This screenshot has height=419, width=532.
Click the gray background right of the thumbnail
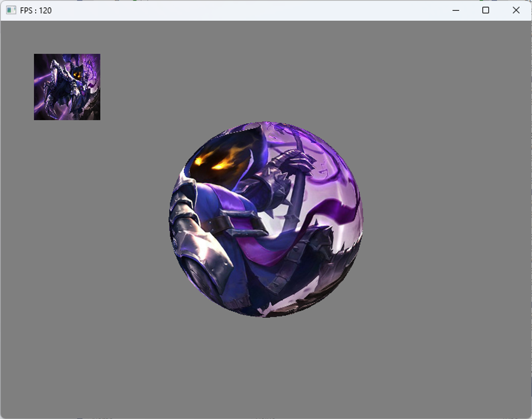click(160, 85)
